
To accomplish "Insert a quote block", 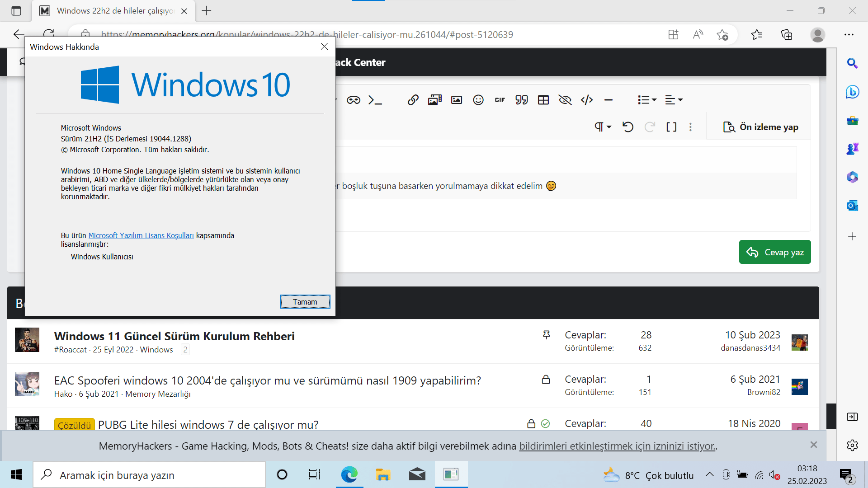I will click(x=522, y=100).
